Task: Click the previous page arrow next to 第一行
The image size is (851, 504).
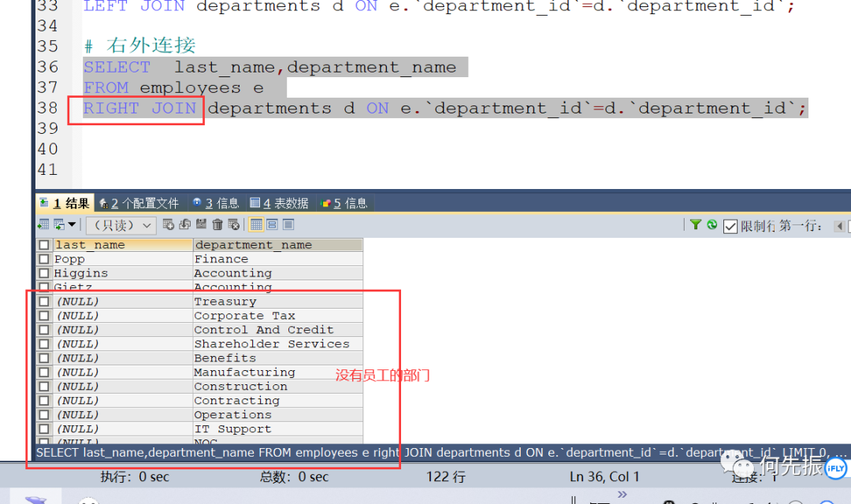Action: [839, 226]
